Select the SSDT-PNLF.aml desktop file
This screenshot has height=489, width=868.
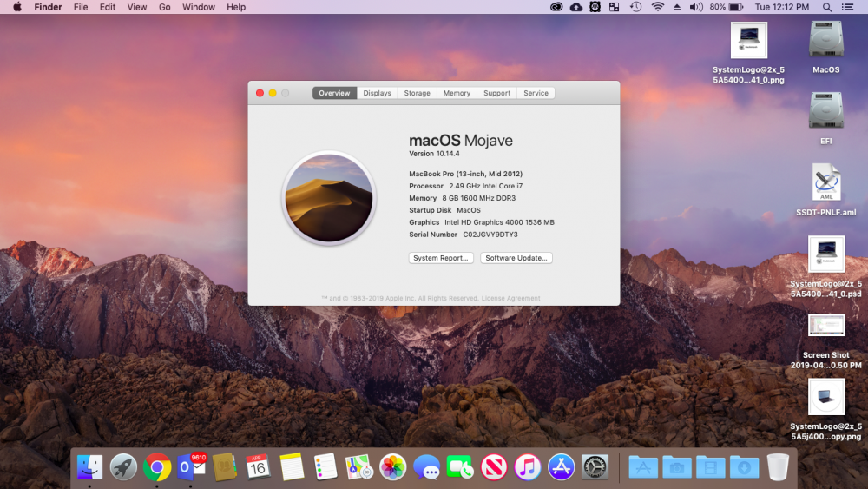pyautogui.click(x=826, y=189)
